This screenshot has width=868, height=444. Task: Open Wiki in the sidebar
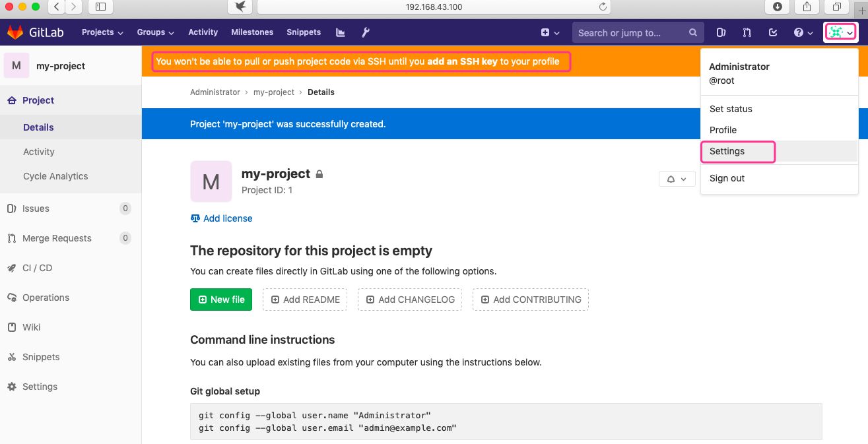point(71,327)
